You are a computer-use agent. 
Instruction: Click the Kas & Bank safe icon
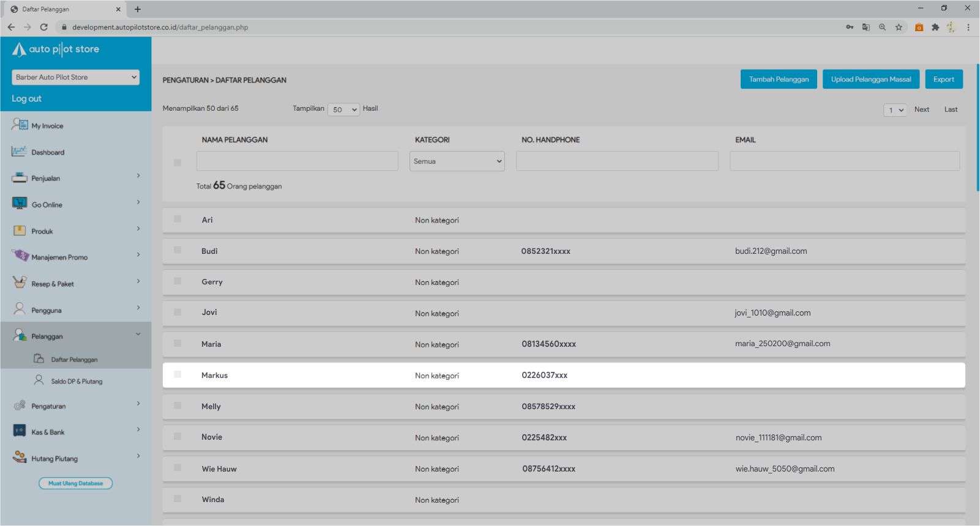point(20,431)
